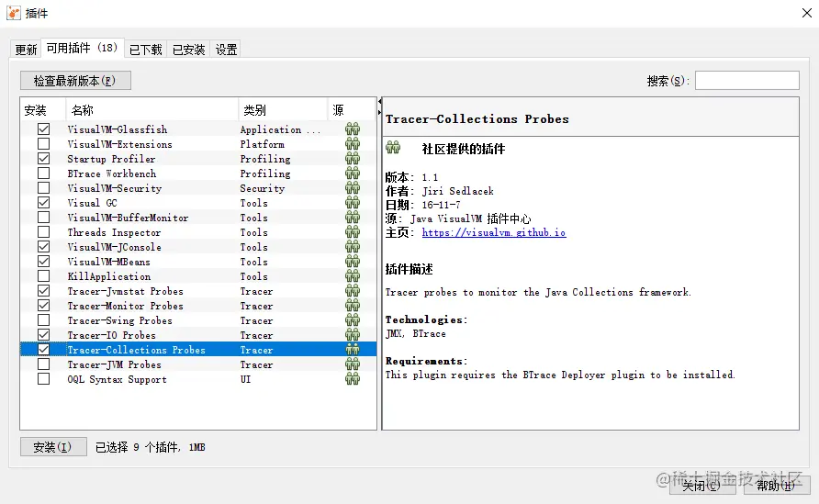Click the source icon for VisualVM-MBeans
Image resolution: width=819 pixels, height=504 pixels.
pos(353,261)
